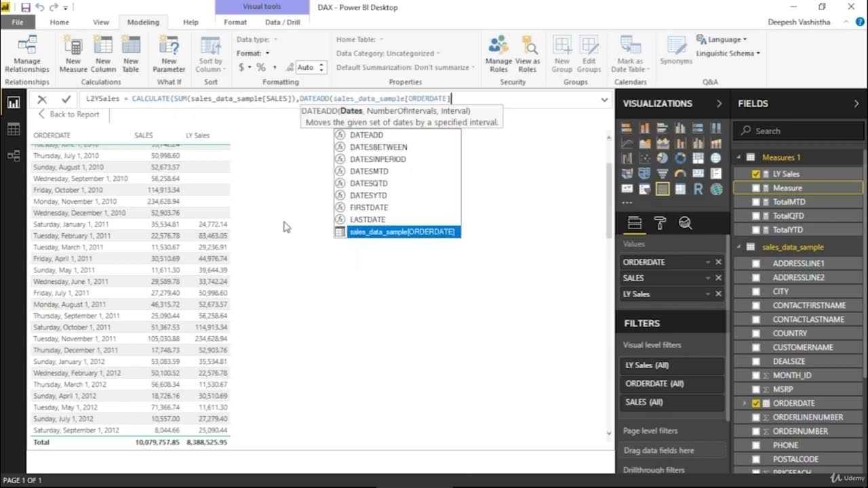Open the Data / Drill tab
The width and height of the screenshot is (868, 488).
[x=283, y=22]
